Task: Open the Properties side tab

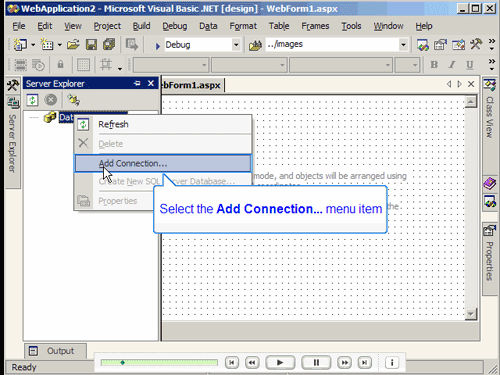Action: (x=490, y=259)
